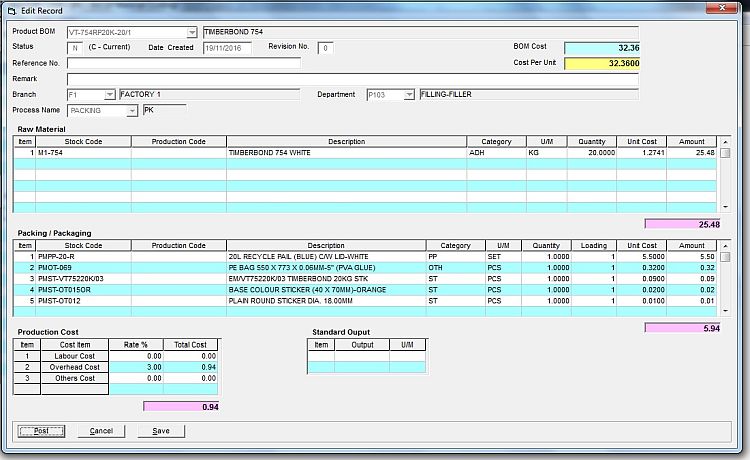Viewport: 750px width, 460px height.
Task: Open the Product BOM dropdown
Action: click(192, 32)
